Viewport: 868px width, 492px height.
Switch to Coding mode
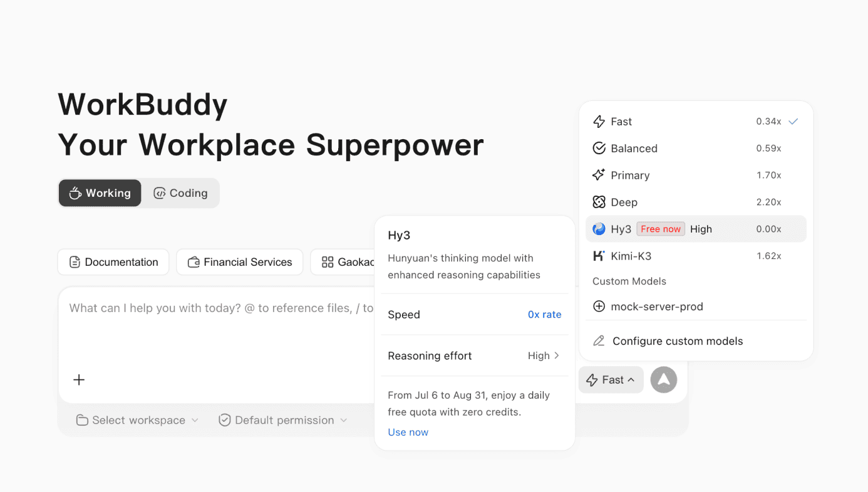coord(180,193)
